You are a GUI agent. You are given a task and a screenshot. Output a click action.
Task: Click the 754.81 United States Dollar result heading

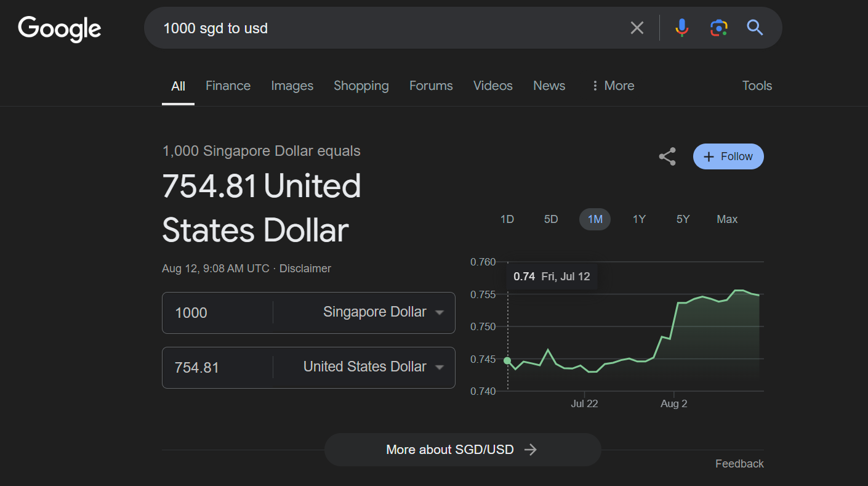point(262,208)
